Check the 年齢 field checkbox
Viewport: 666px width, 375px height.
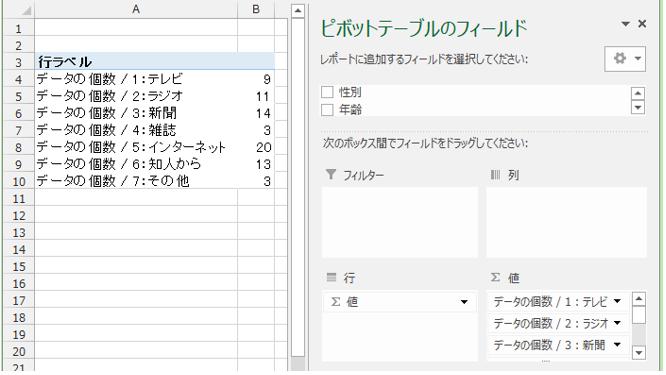pos(327,110)
